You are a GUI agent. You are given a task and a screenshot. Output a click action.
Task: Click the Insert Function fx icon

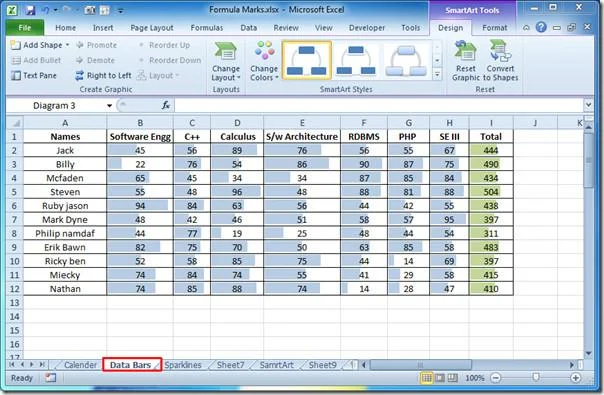pyautogui.click(x=166, y=105)
